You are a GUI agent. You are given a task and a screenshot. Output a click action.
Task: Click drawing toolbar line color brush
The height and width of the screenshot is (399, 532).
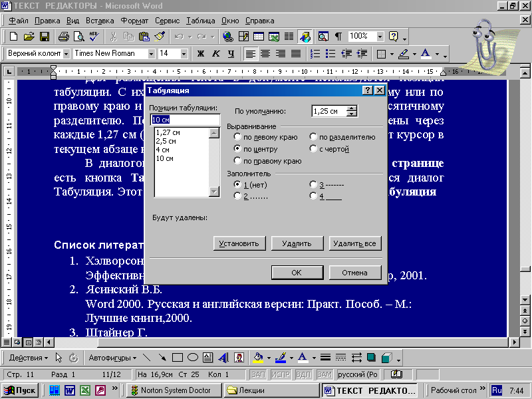[281, 358]
